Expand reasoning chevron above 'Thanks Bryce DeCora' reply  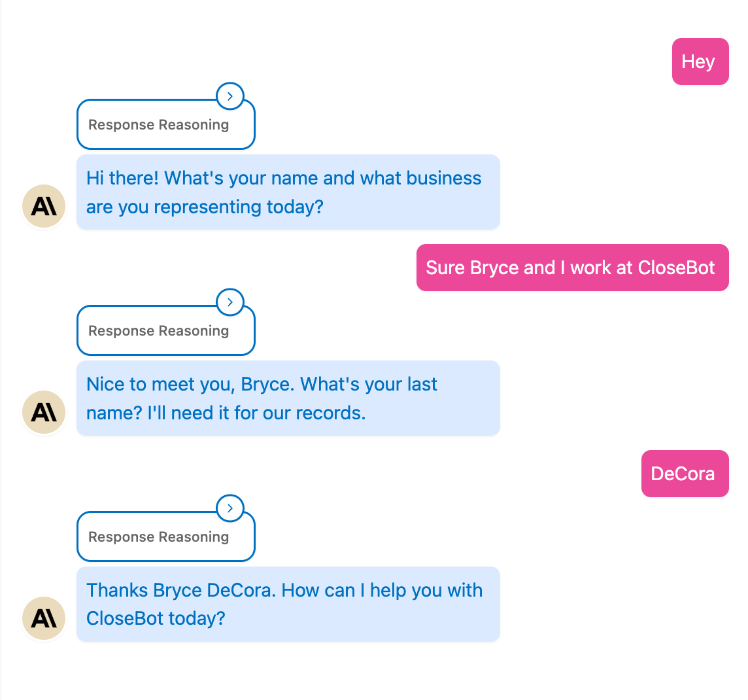[229, 508]
